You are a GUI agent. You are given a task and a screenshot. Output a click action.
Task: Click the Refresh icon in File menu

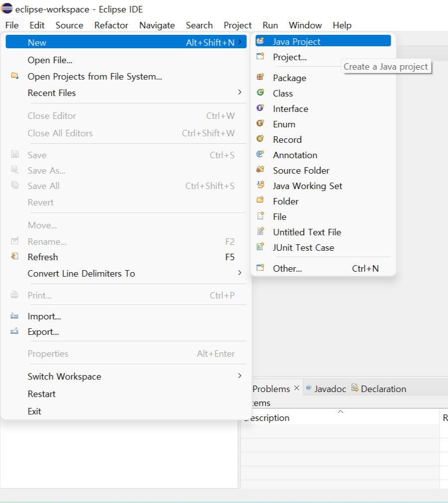point(15,256)
